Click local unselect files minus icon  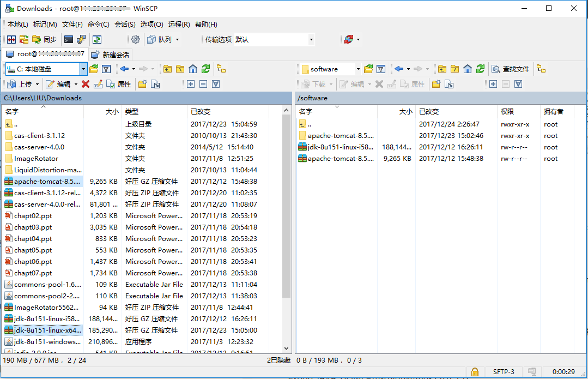203,84
